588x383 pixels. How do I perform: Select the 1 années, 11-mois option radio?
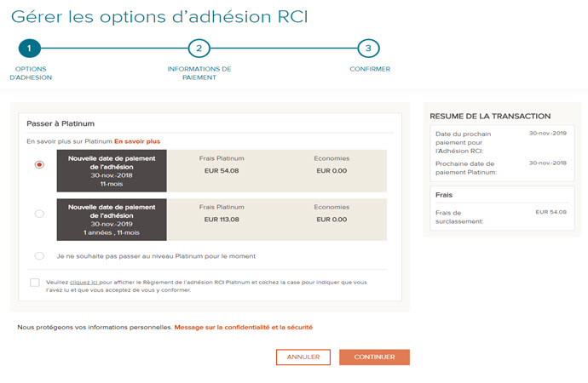point(39,214)
